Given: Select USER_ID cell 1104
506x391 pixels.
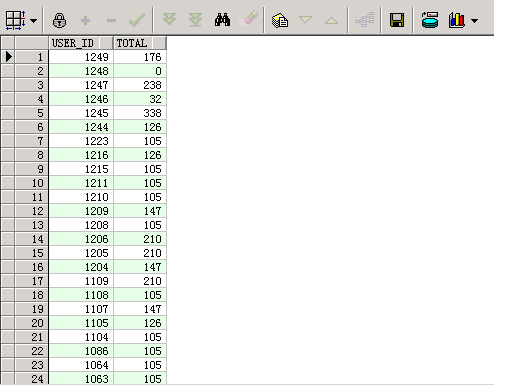Looking at the screenshot, I should click(x=81, y=337).
